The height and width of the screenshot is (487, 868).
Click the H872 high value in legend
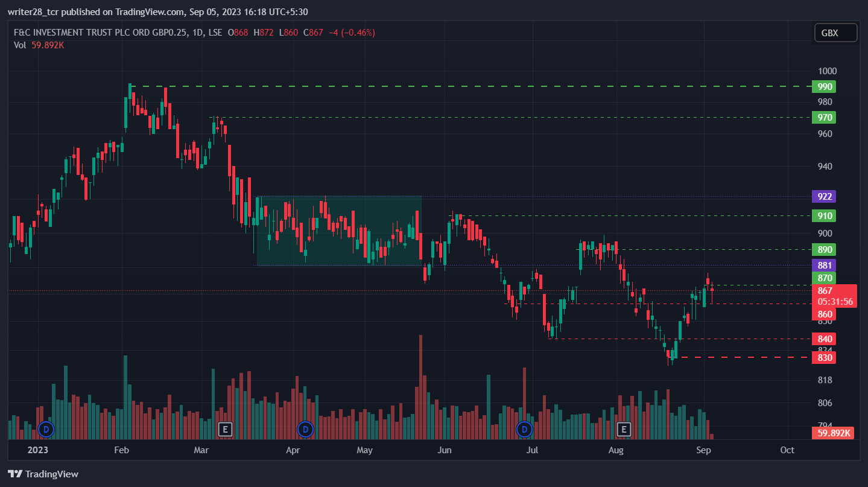pos(264,33)
